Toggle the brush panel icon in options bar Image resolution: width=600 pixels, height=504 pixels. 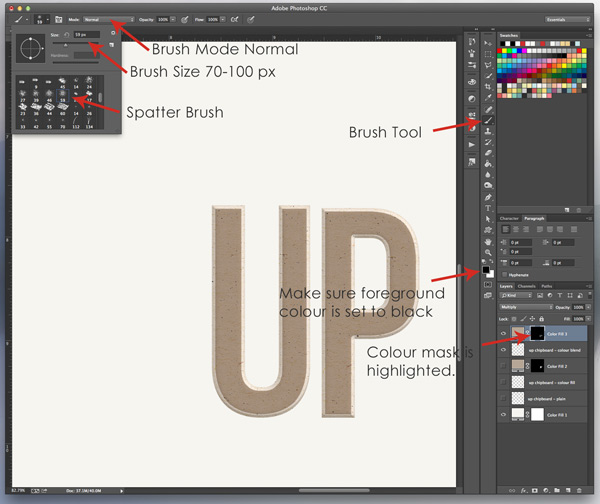[60, 19]
